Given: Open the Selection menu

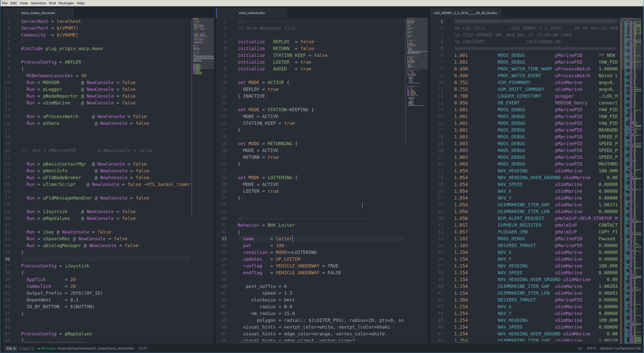Looking at the screenshot, I should [38, 3].
